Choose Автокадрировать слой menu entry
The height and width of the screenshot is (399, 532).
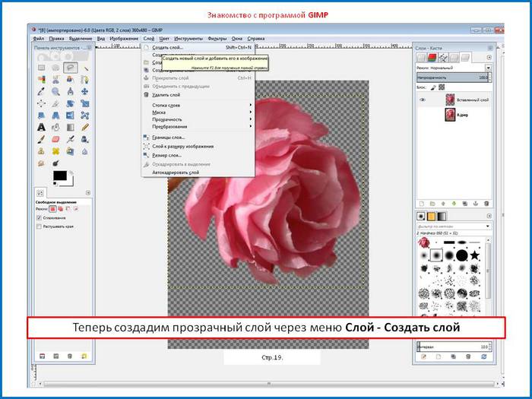tap(198, 173)
